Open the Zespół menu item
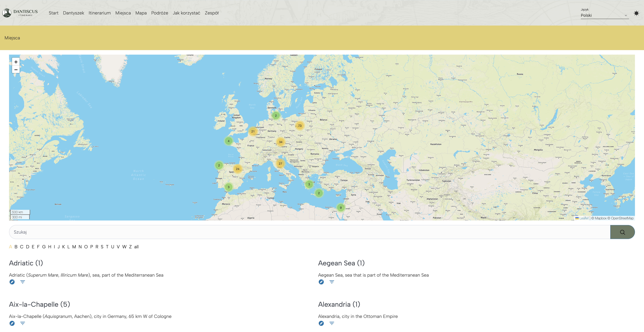Image resolution: width=644 pixels, height=332 pixels. pyautogui.click(x=211, y=13)
